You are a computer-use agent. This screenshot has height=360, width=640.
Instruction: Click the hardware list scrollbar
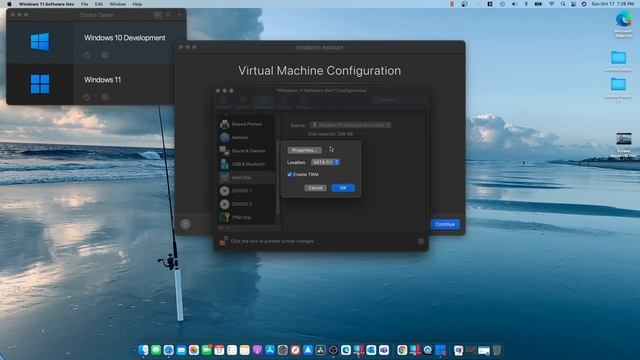pos(278,178)
